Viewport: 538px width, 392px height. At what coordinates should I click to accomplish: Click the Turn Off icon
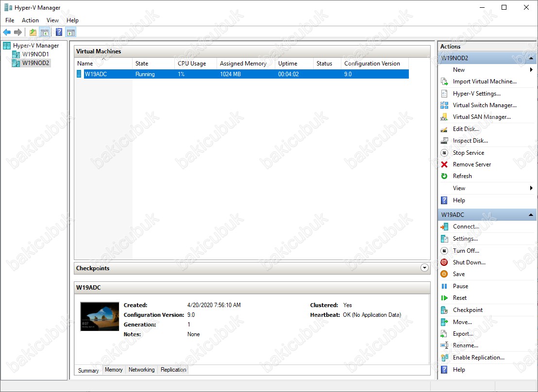(x=444, y=251)
